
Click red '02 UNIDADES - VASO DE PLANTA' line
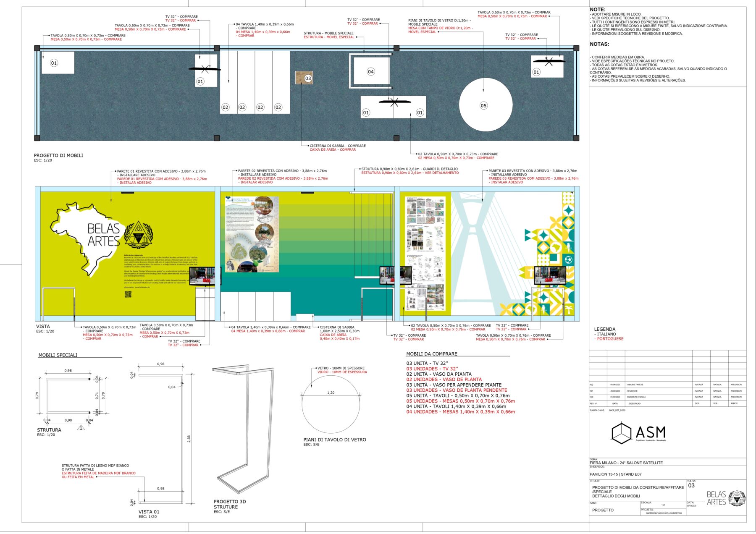[444, 380]
